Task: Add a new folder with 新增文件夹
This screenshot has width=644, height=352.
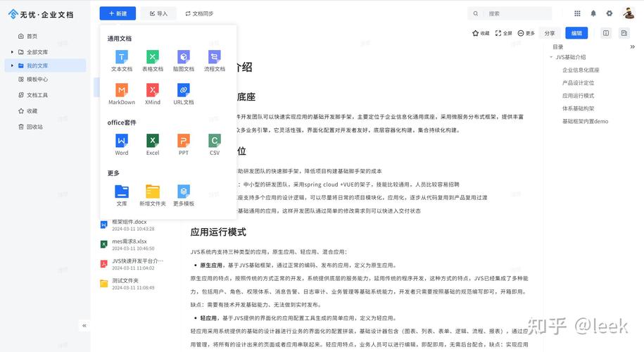Action: click(152, 196)
